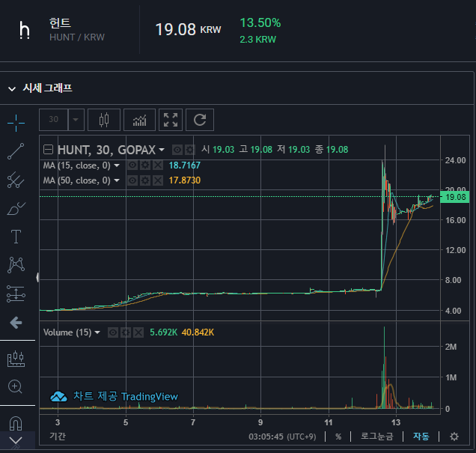Viewport: 476px width, 453px height.
Task: Select the zoom in magnifier tool
Action: [x=15, y=387]
